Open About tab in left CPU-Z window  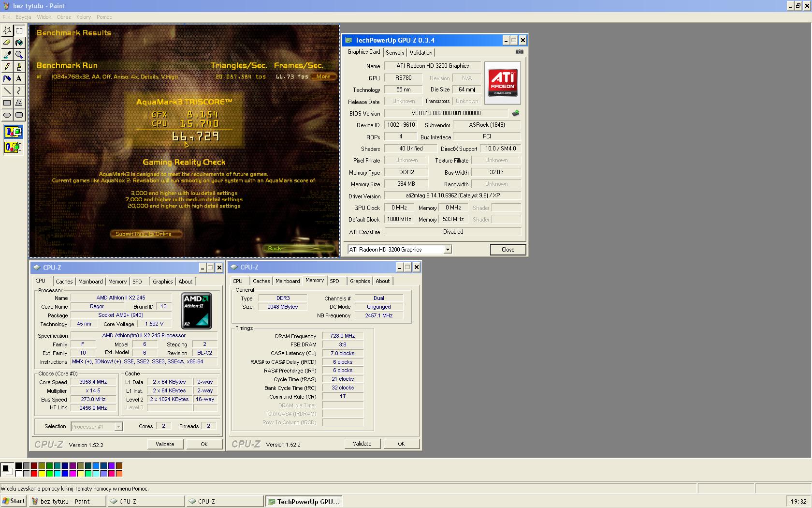(x=186, y=282)
